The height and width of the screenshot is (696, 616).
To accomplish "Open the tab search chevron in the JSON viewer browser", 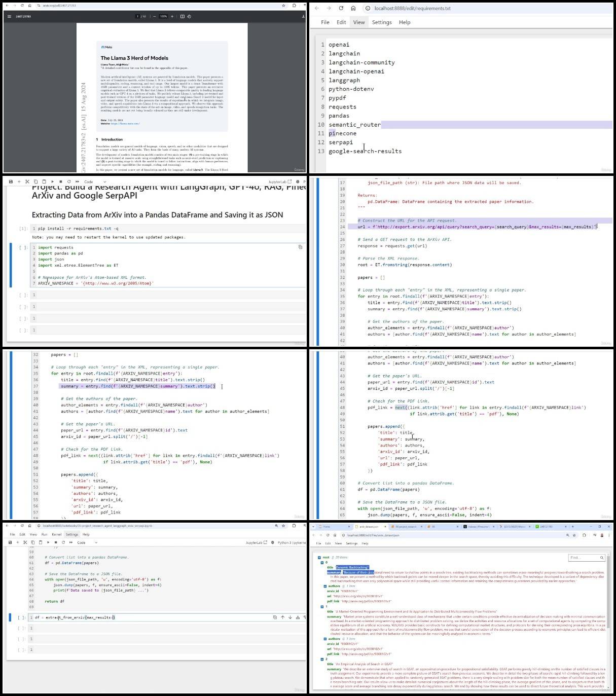I will tap(312, 527).
